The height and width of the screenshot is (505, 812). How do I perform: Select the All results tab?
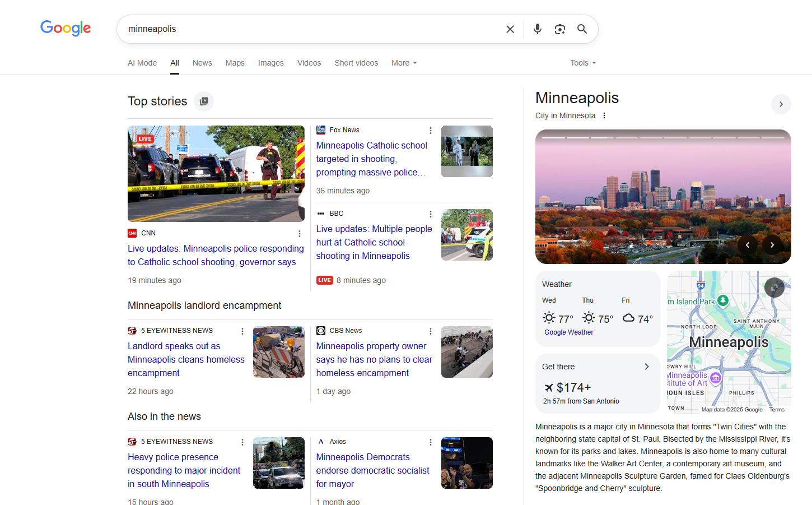(x=175, y=63)
